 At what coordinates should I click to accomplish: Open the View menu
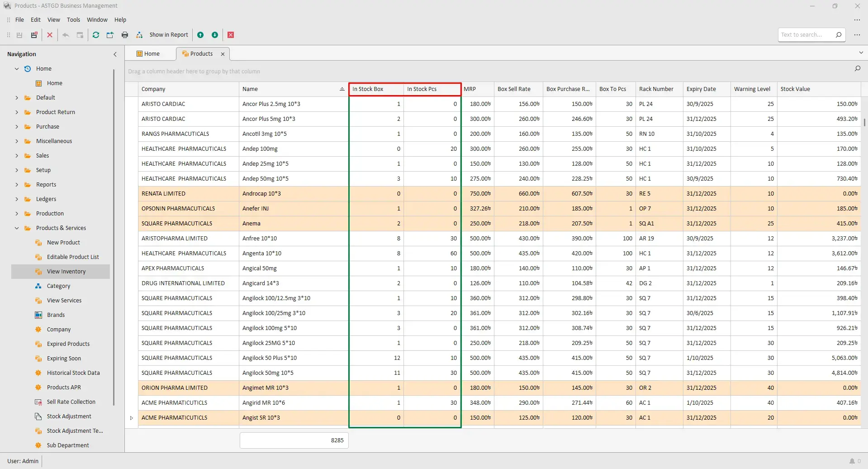54,20
